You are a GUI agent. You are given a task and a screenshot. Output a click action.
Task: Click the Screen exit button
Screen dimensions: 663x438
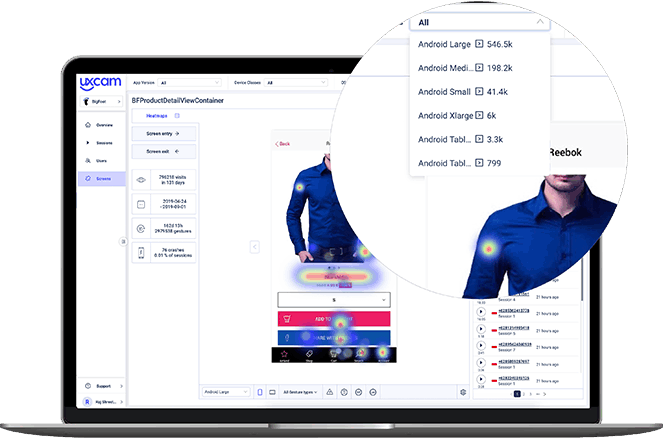[x=163, y=151]
